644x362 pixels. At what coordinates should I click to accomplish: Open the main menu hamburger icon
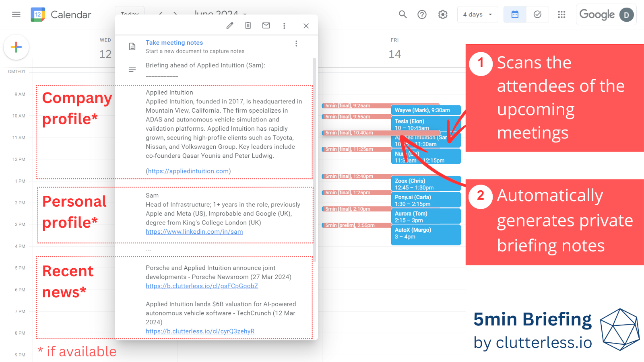[16, 14]
